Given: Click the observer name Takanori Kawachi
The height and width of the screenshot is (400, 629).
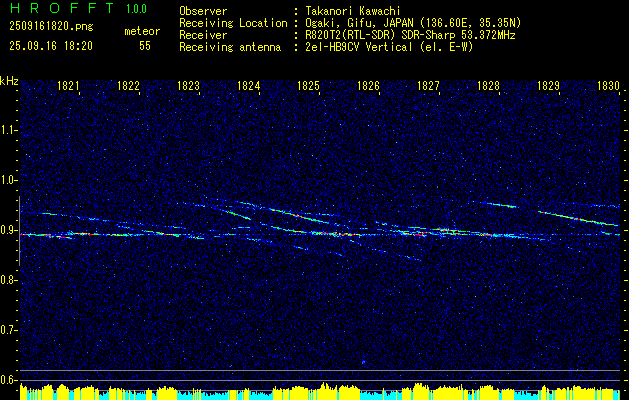Looking at the screenshot, I should pyautogui.click(x=353, y=11).
